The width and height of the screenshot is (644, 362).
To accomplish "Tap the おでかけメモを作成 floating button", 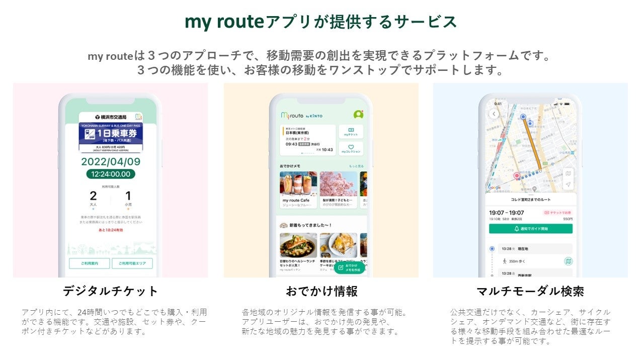I will pyautogui.click(x=349, y=267).
